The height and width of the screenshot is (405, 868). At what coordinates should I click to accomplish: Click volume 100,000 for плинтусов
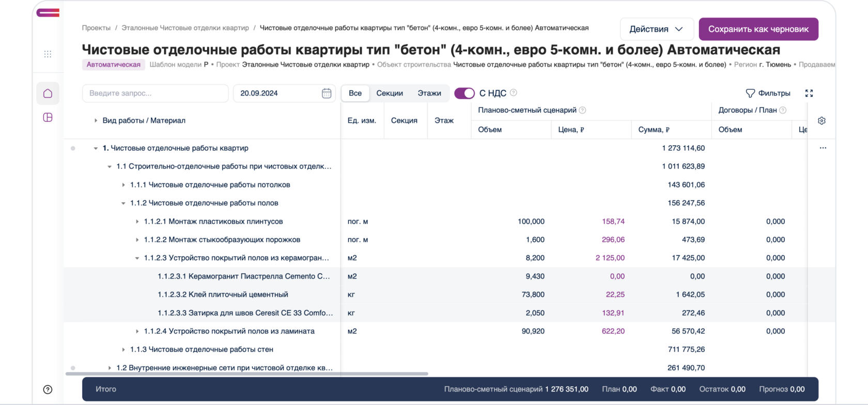click(x=531, y=221)
